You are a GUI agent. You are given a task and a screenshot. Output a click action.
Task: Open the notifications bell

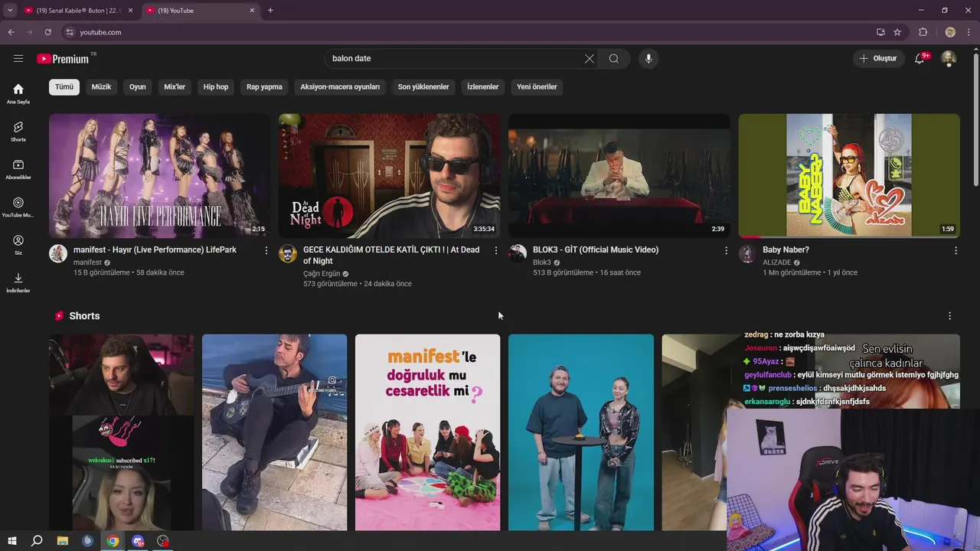pyautogui.click(x=920, y=58)
